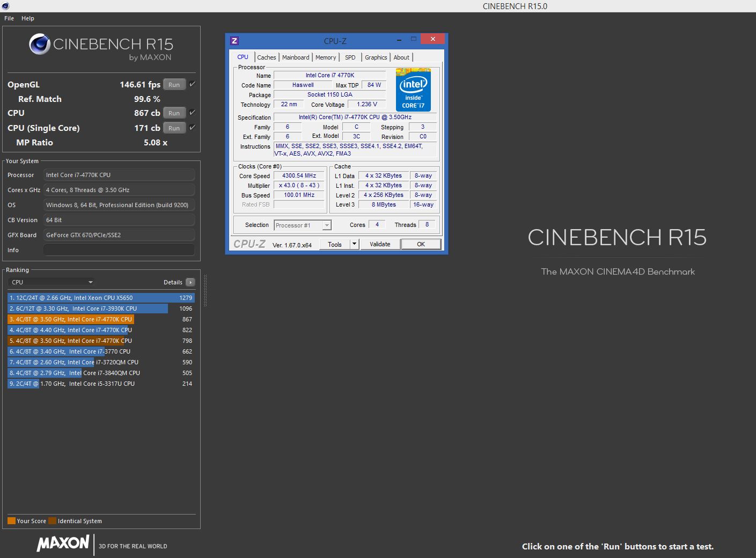The height and width of the screenshot is (558, 756).
Task: Click the Level 3 cache 8 MBytes value
Action: 384,204
